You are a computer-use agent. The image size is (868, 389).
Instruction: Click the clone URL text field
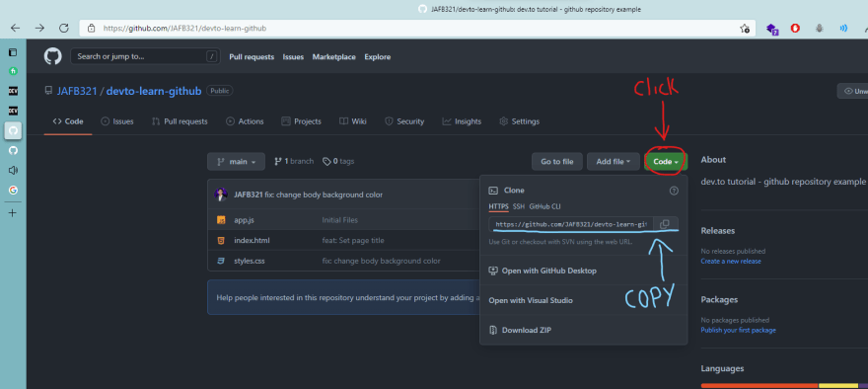(x=571, y=224)
